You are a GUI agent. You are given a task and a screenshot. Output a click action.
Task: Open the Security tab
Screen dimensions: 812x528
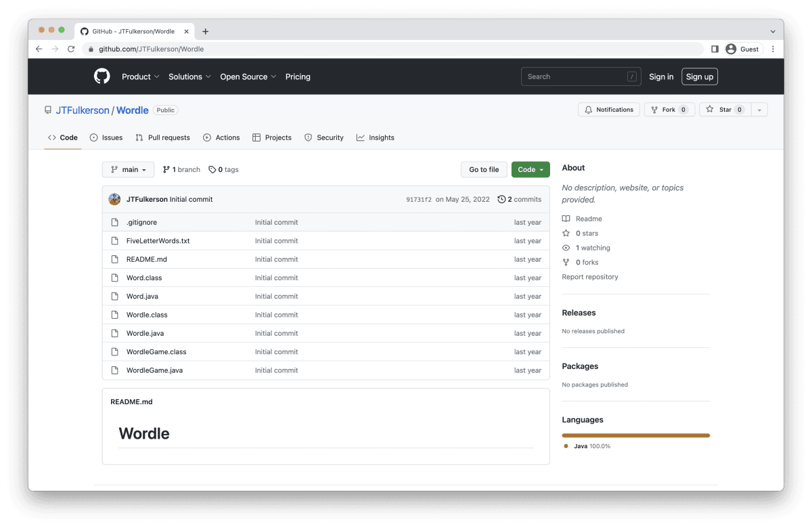(323, 137)
